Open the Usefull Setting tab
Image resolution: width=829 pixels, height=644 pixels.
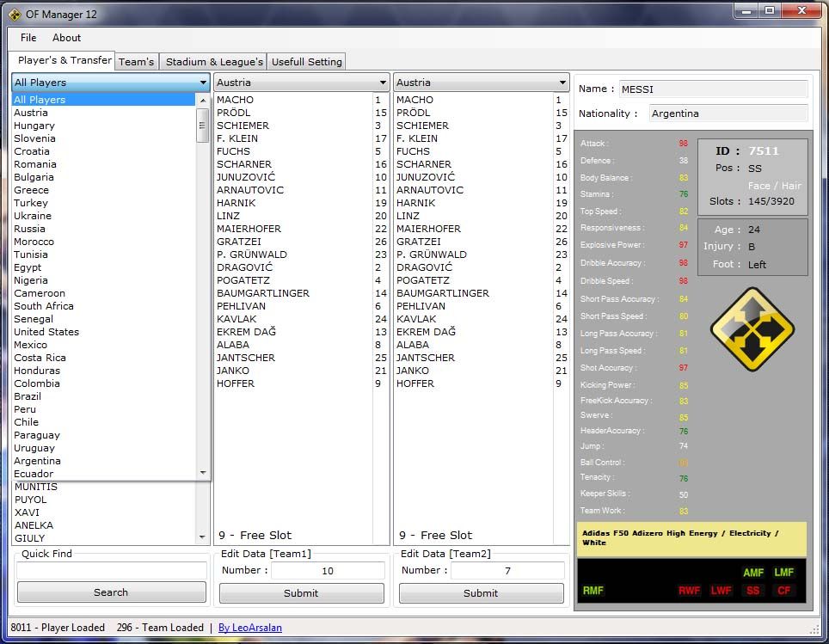coord(307,62)
